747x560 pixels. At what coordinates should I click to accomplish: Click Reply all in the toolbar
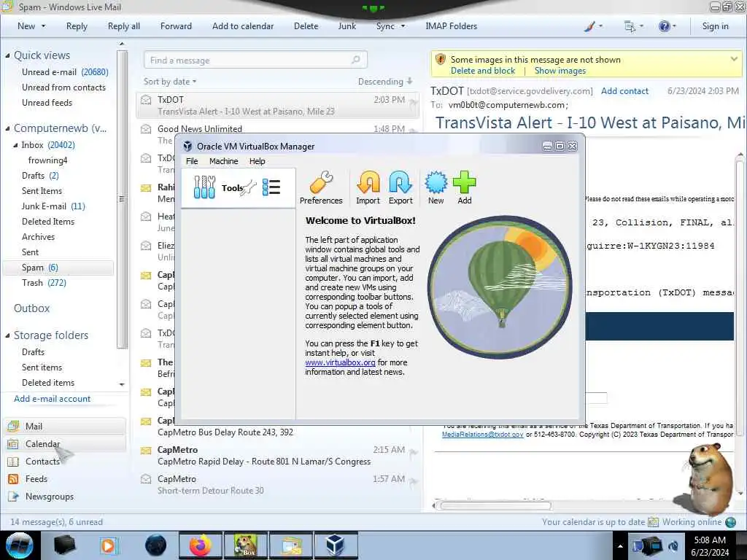[124, 26]
